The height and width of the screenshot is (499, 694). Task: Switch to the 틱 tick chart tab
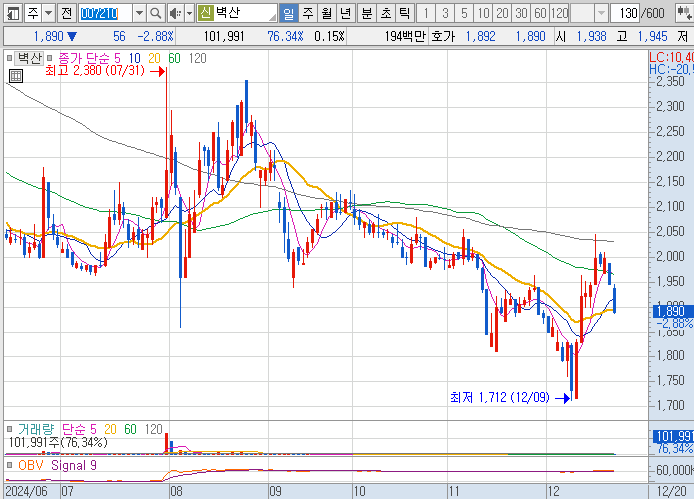(x=405, y=14)
